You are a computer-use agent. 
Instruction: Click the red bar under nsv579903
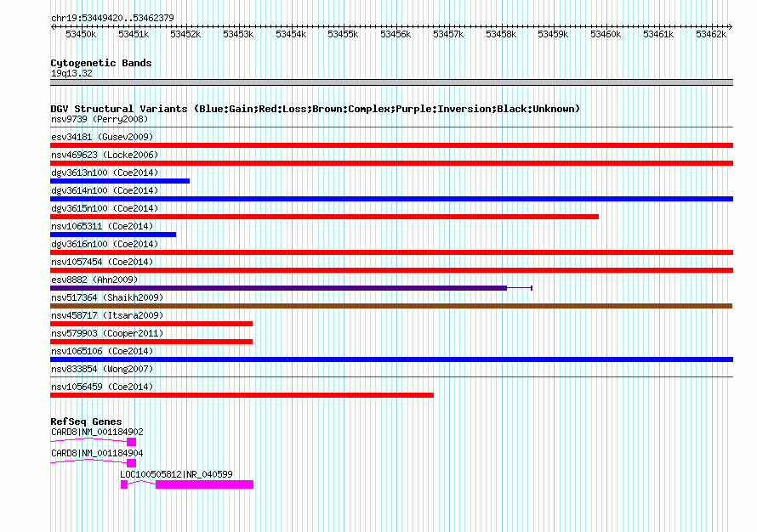[x=151, y=342]
